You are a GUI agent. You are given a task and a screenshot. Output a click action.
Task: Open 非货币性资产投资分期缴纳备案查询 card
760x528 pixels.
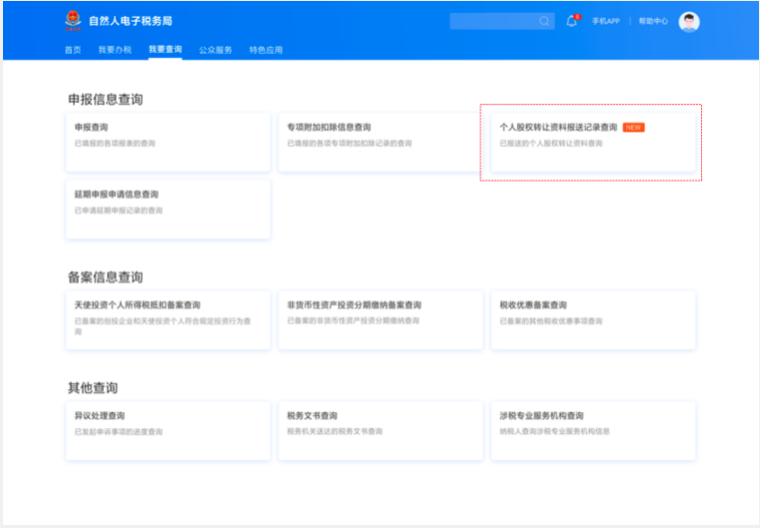pyautogui.click(x=380, y=319)
